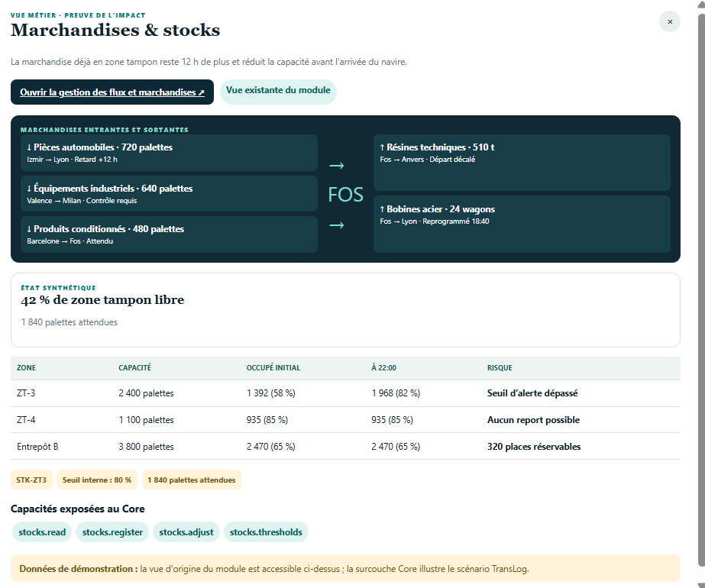Screen dimensions: 705x588
Task: Click the page vertical scrollbar thumb
Action: 701,290
